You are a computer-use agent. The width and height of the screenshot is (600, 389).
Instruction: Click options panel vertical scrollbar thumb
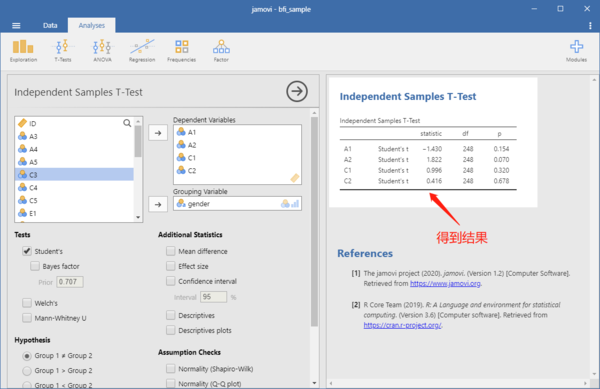click(314, 222)
